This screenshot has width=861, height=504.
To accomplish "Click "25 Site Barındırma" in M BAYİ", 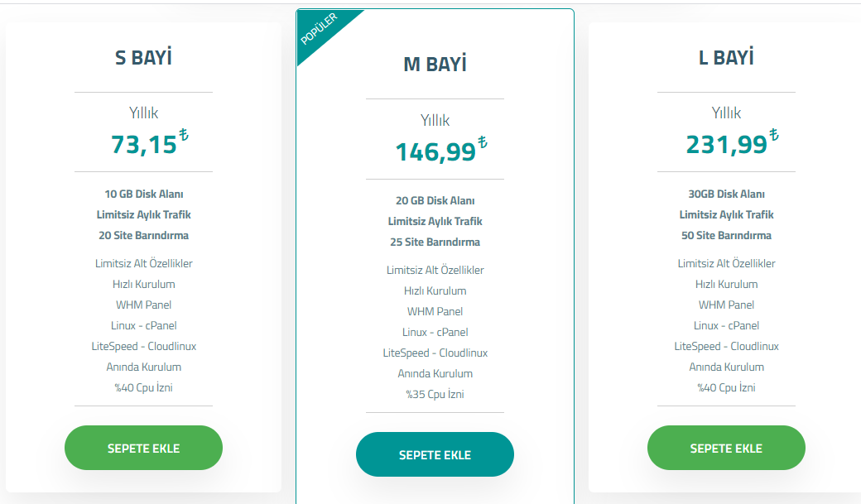I will tap(435, 242).
